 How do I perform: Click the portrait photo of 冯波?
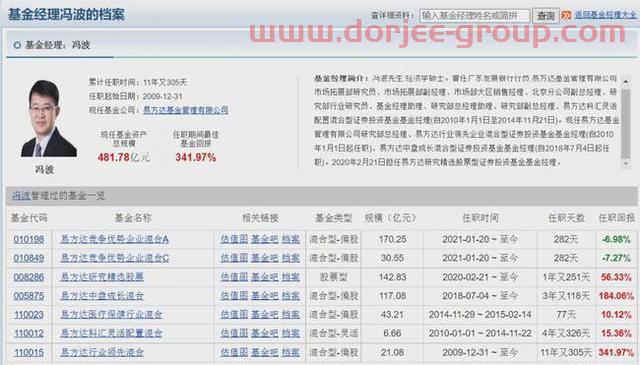pyautogui.click(x=49, y=118)
